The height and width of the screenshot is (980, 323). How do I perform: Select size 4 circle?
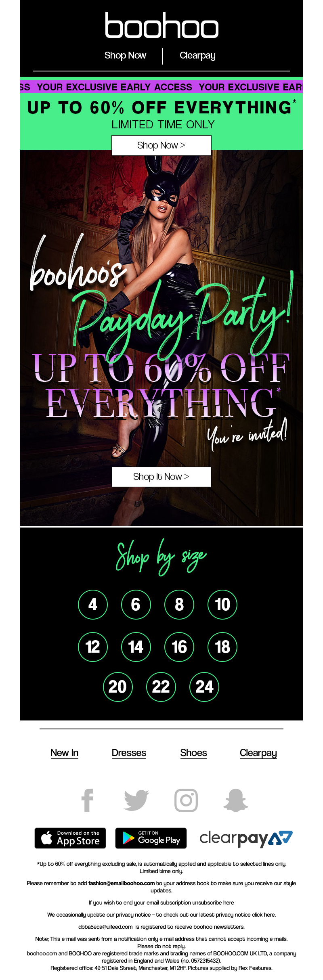coord(93,604)
